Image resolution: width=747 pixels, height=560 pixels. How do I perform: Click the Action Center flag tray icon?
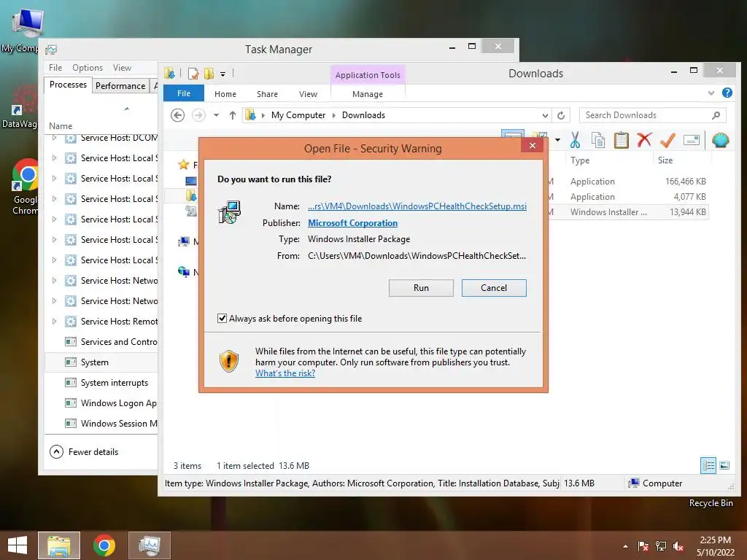(643, 546)
